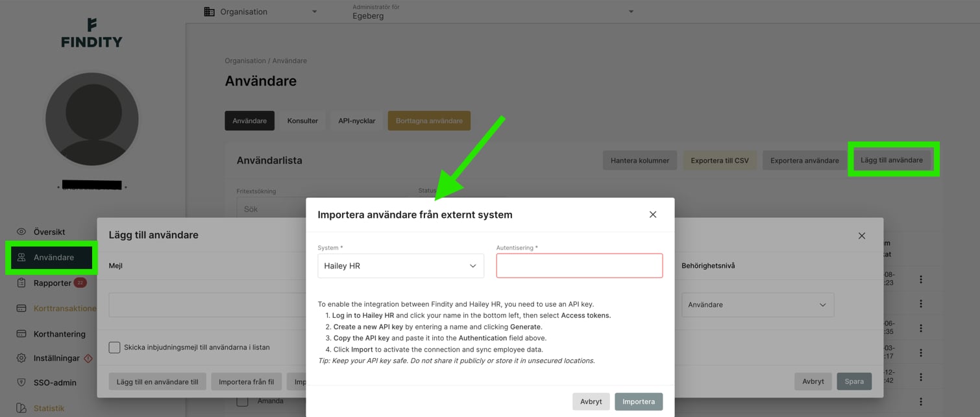Click the Exportera användare button

pos(804,160)
